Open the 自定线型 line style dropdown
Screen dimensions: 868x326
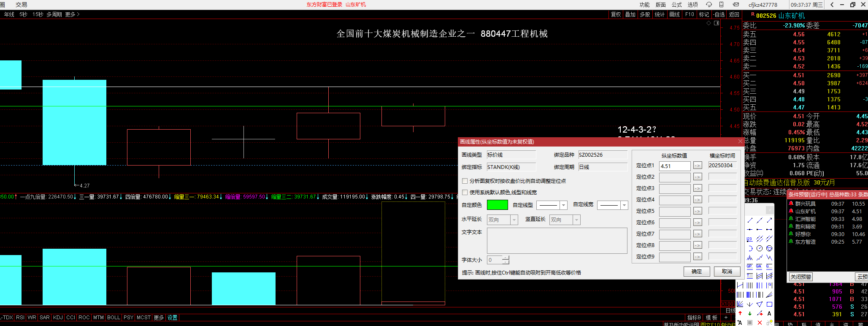pos(563,205)
